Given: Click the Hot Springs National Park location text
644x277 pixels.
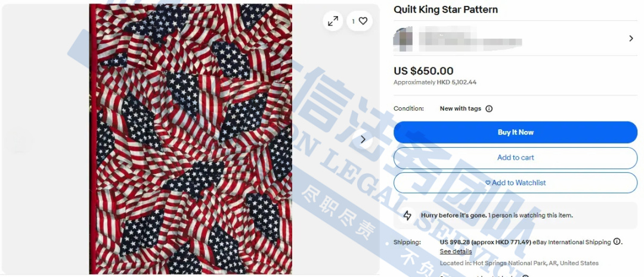Looking at the screenshot, I should [x=519, y=263].
